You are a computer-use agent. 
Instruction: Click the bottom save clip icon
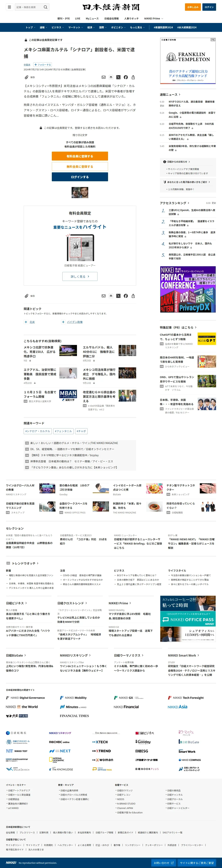pyautogui.click(x=26, y=296)
